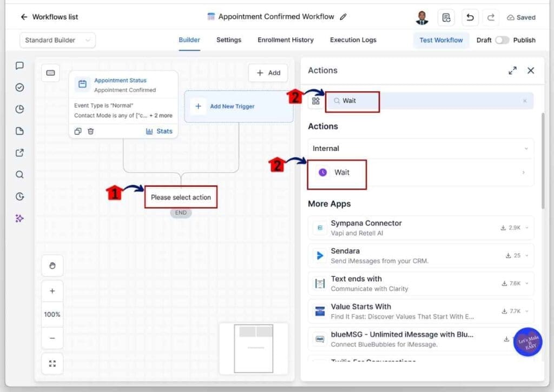Open the Wait action chevron
Screen dimensions: 554x392
[x=523, y=172]
